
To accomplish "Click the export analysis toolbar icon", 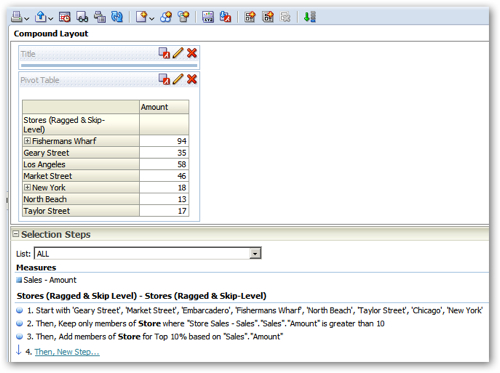I will pyautogui.click(x=41, y=17).
